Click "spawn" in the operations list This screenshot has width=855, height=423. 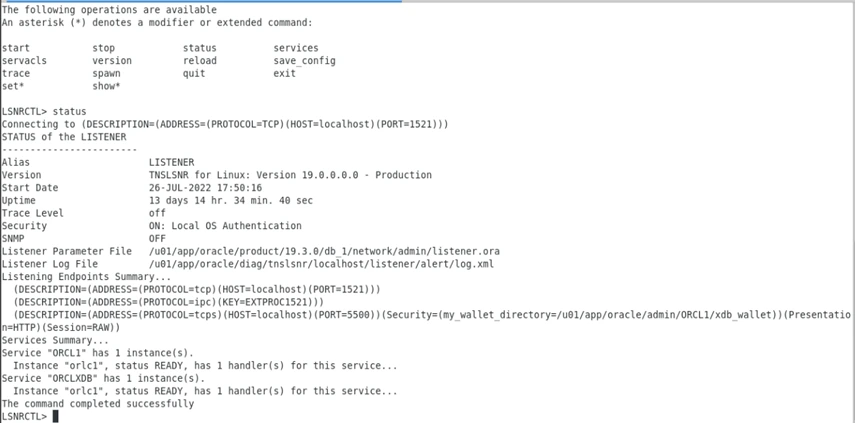[x=106, y=74]
